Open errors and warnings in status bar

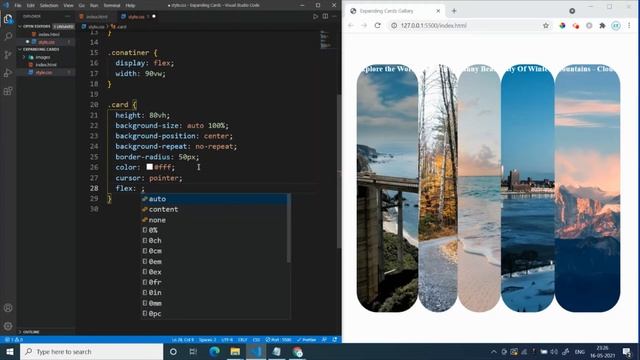coord(14,340)
